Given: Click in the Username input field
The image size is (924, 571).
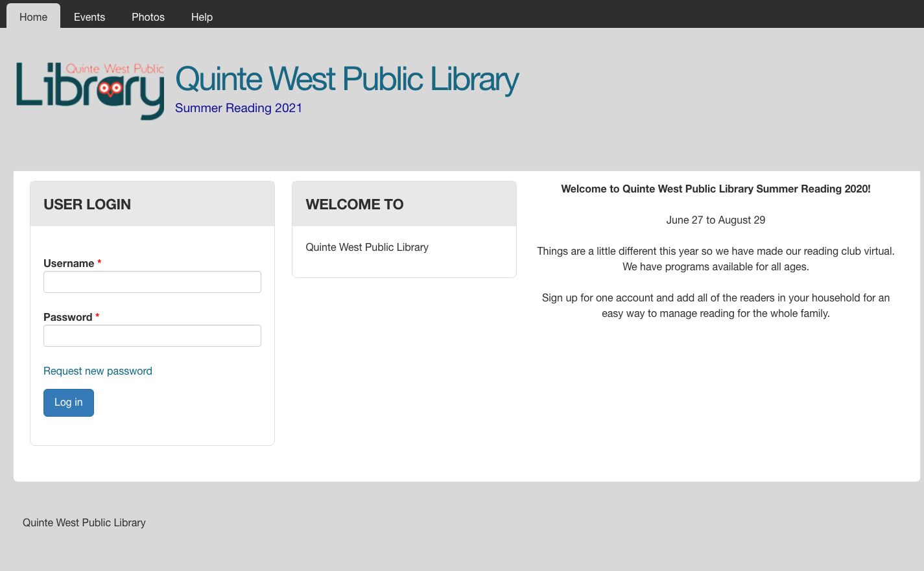Looking at the screenshot, I should (x=152, y=282).
